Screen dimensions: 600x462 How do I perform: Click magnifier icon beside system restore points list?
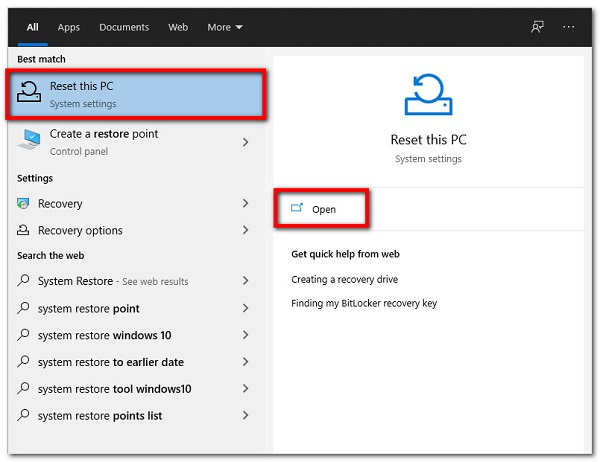[x=23, y=415]
